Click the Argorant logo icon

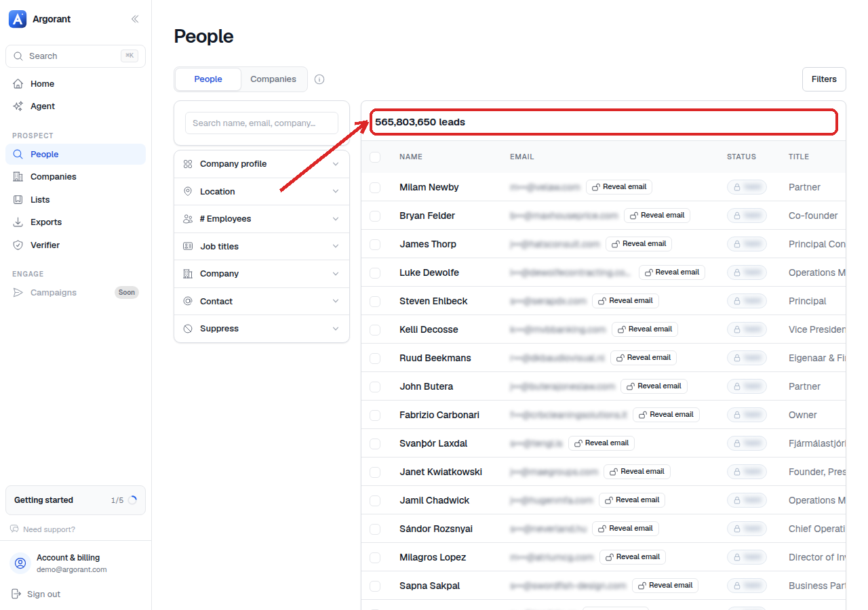point(18,19)
